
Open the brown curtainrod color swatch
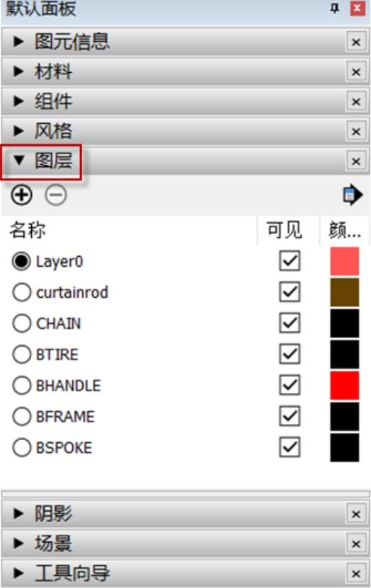click(x=344, y=292)
